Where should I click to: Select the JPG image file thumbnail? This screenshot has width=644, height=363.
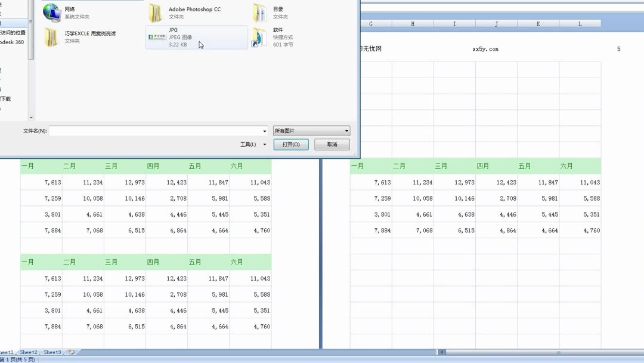[156, 37]
